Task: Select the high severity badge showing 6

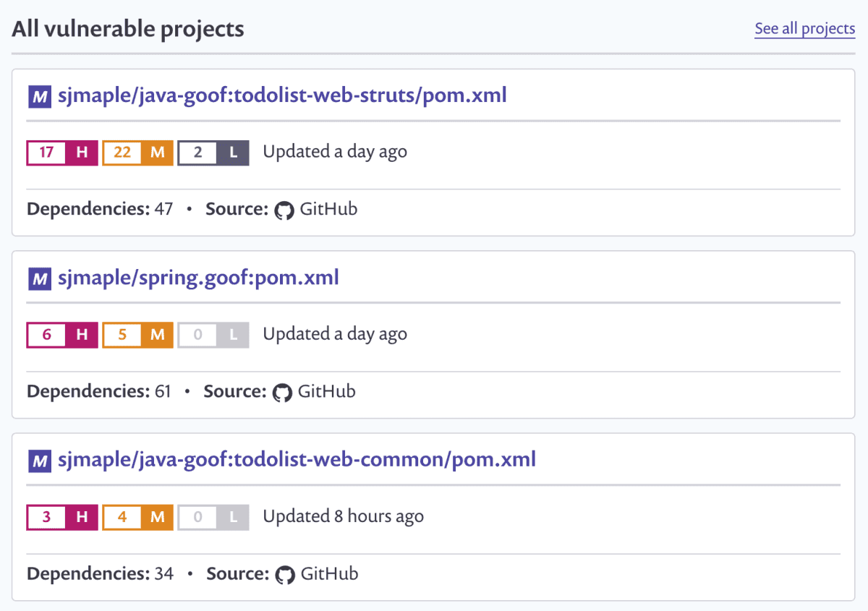Action: tap(61, 335)
